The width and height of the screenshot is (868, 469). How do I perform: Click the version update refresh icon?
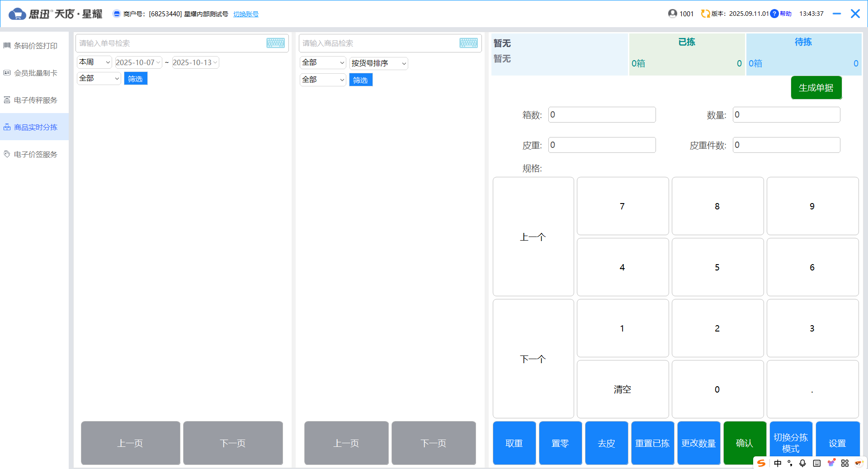(x=705, y=14)
